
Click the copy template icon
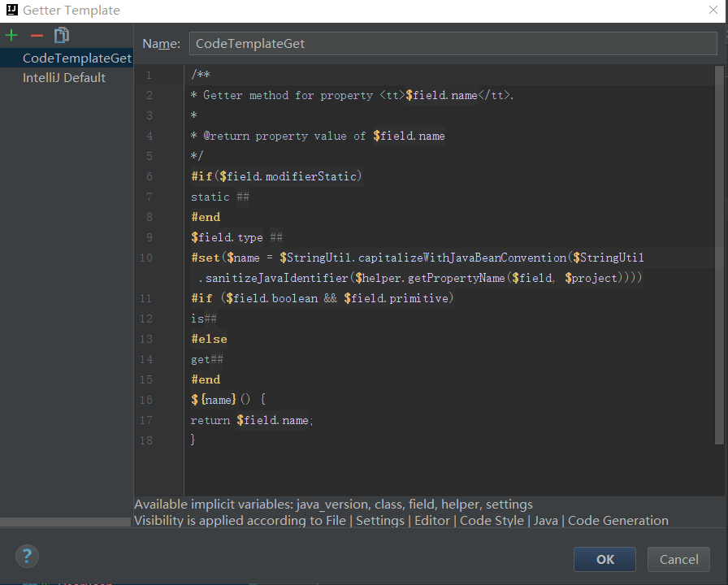pos(62,36)
